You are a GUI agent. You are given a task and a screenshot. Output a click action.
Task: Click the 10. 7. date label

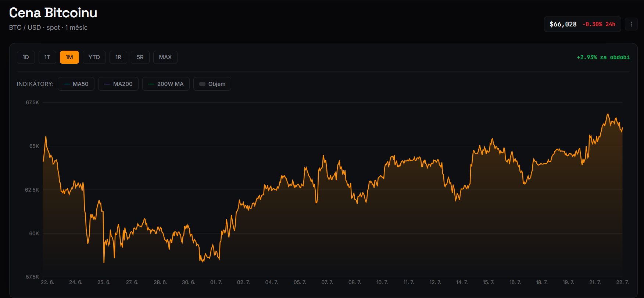pyautogui.click(x=382, y=282)
